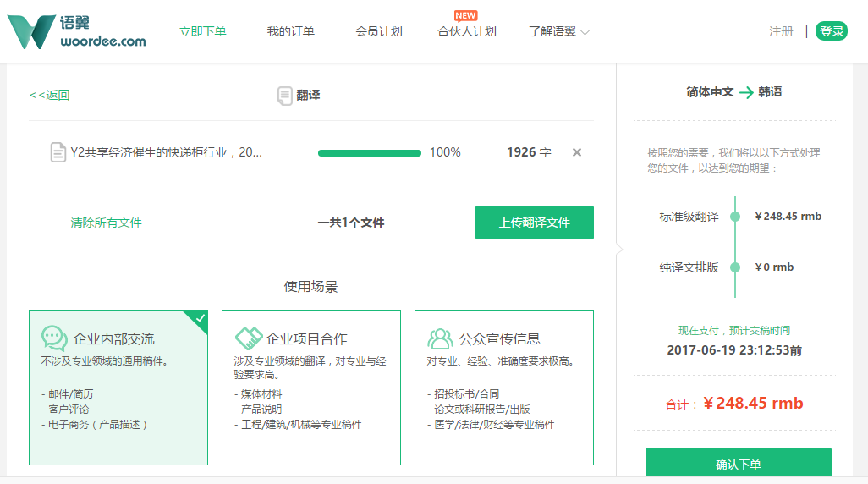The width and height of the screenshot is (868, 484).
Task: Open the 我的订单 menu item
Action: point(290,32)
